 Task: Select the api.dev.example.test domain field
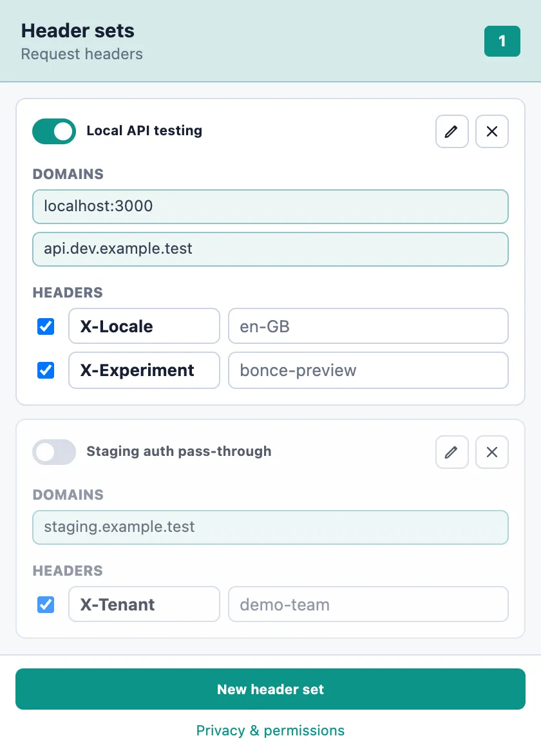point(270,249)
